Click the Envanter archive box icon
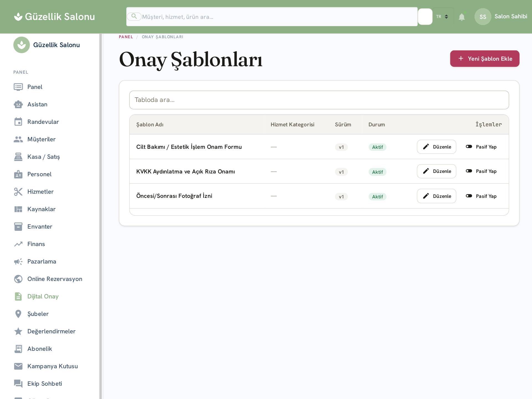The width and height of the screenshot is (532, 399). (18, 227)
